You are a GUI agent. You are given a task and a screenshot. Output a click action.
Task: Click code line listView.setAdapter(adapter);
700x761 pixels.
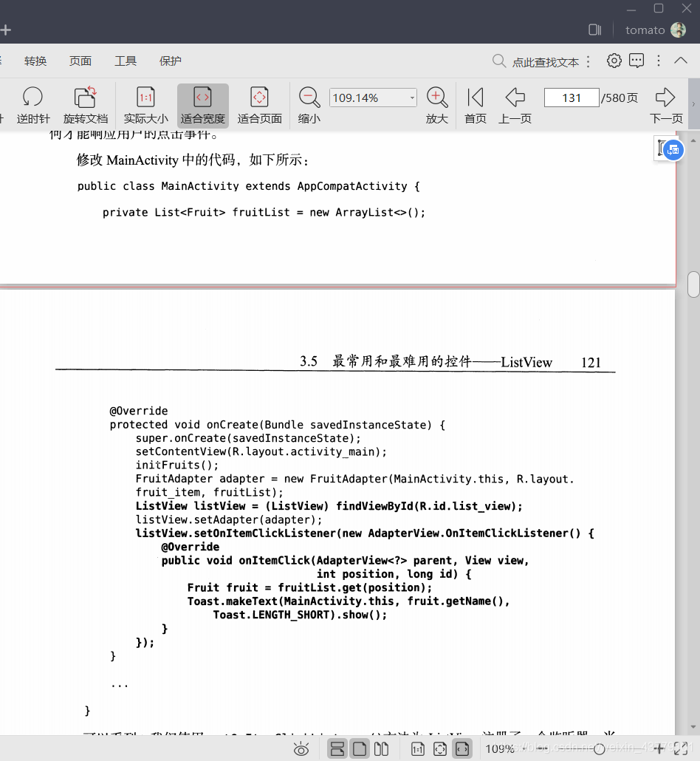click(x=228, y=519)
